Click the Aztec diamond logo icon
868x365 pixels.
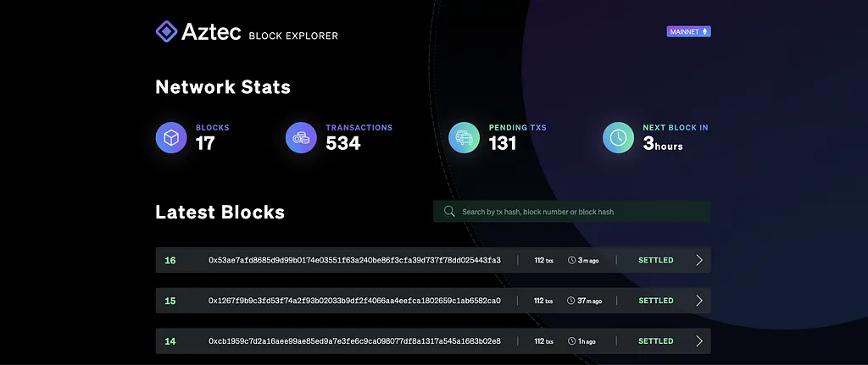(x=166, y=31)
